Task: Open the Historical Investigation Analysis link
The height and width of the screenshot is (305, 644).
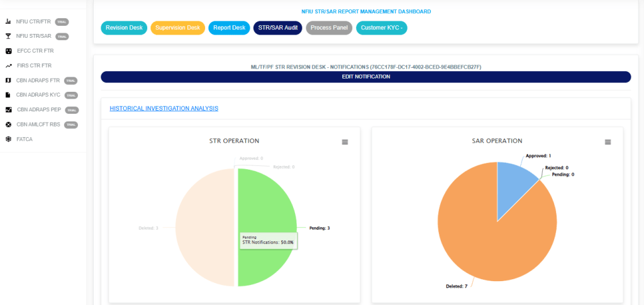Action: point(164,108)
